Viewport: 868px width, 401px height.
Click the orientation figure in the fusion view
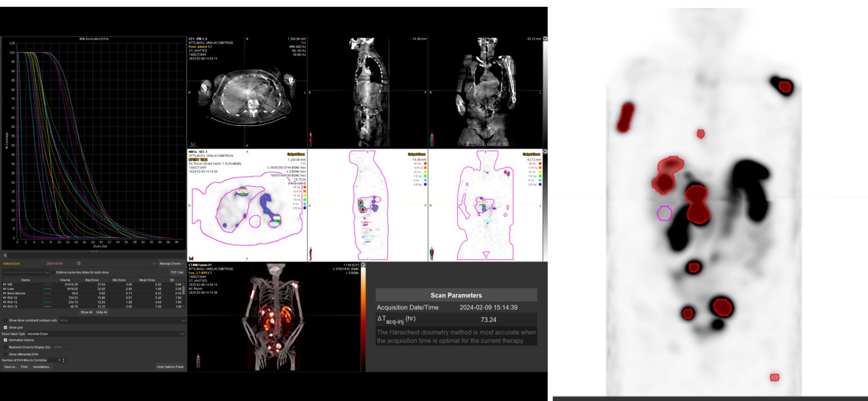[x=198, y=360]
